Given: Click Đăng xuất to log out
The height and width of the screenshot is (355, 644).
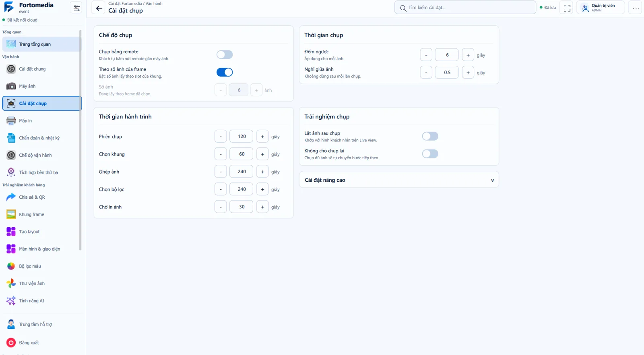Looking at the screenshot, I should tap(42, 343).
